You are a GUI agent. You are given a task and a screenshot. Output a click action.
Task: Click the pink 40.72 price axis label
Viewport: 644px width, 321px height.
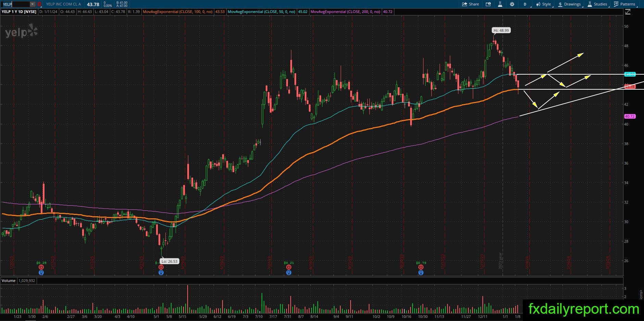630,117
